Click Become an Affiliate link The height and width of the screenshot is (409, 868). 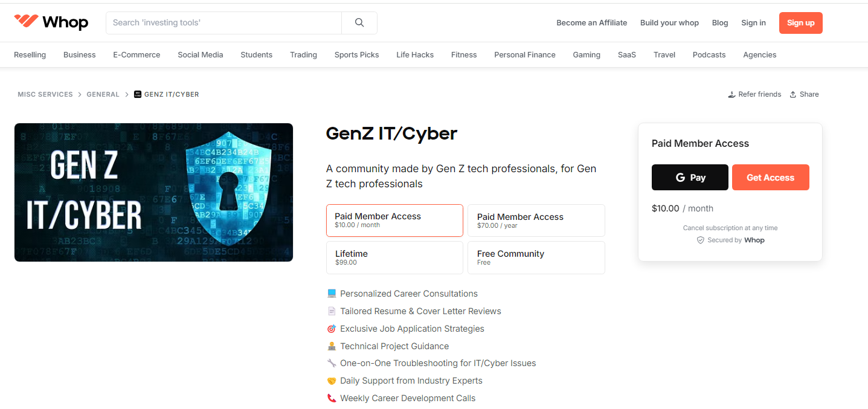592,23
